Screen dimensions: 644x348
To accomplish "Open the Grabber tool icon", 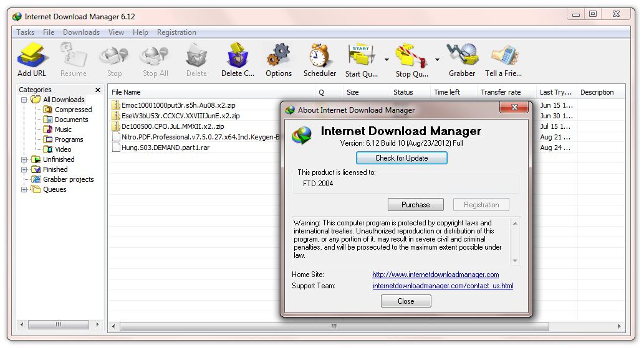I will [462, 55].
